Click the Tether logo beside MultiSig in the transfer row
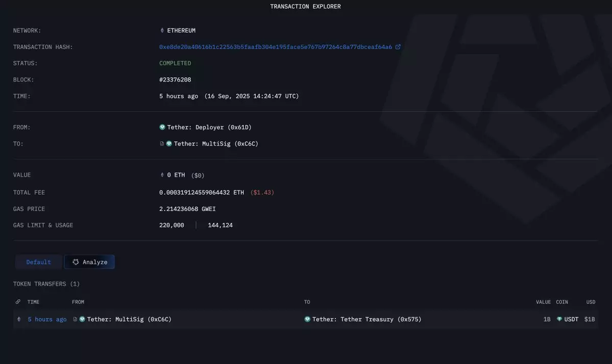The width and height of the screenshot is (612, 364). (82, 319)
